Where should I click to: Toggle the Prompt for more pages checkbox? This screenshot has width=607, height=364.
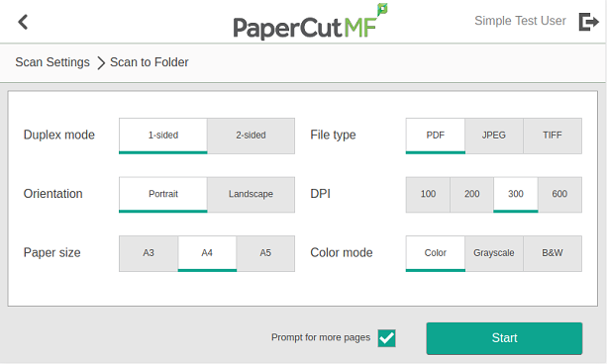(386, 338)
